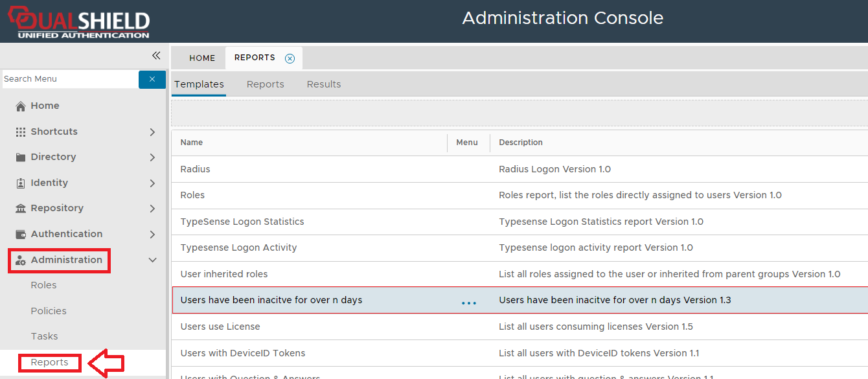
Task: Click the Authentication wallet icon
Action: click(x=21, y=235)
